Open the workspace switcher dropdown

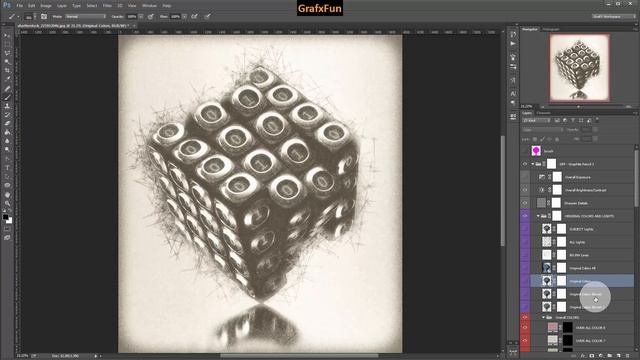tap(614, 17)
